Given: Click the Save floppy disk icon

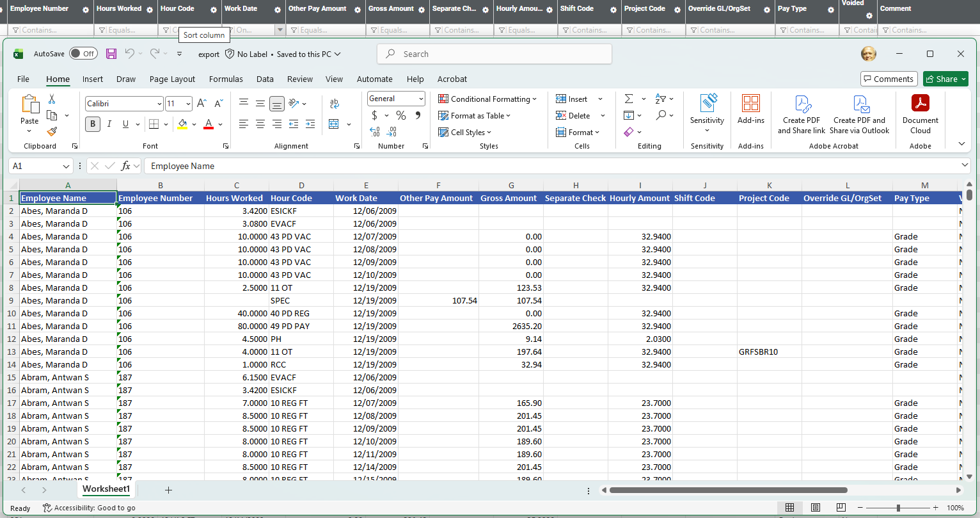Looking at the screenshot, I should pos(111,54).
